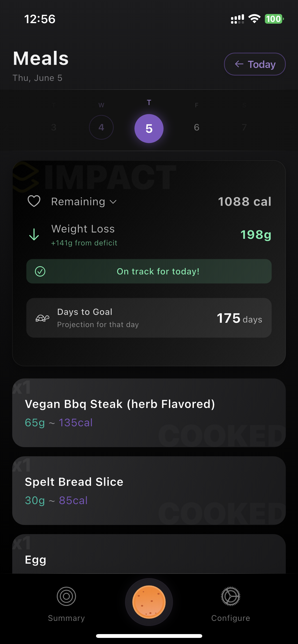Tap the battery indicator in status bar
The width and height of the screenshot is (298, 644).
click(x=274, y=19)
